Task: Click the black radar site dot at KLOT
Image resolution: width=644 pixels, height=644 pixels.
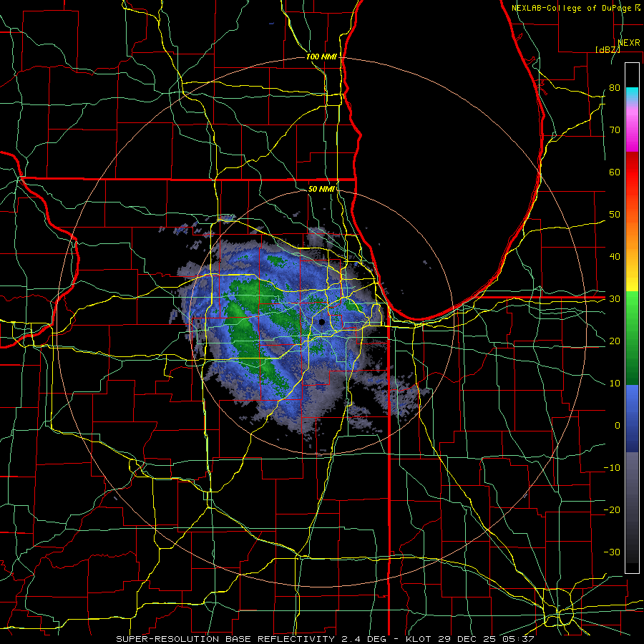Action: [322, 322]
